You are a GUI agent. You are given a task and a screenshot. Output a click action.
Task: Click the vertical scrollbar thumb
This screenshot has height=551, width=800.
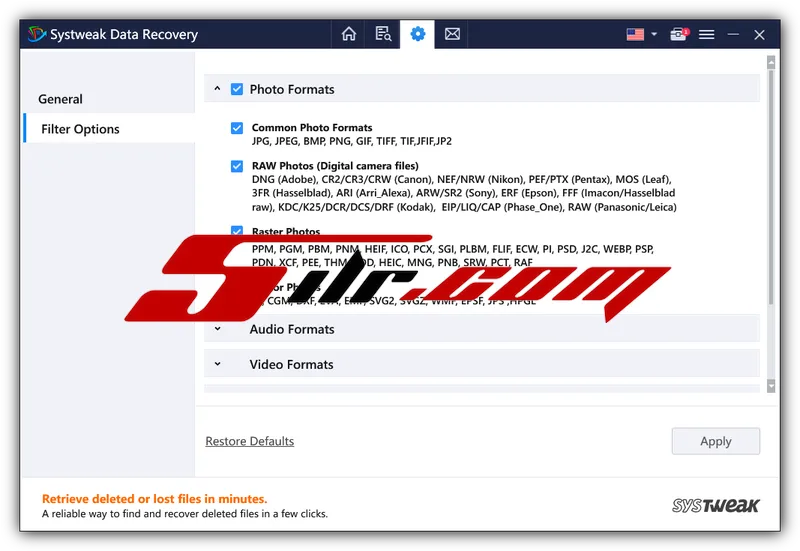(x=771, y=187)
